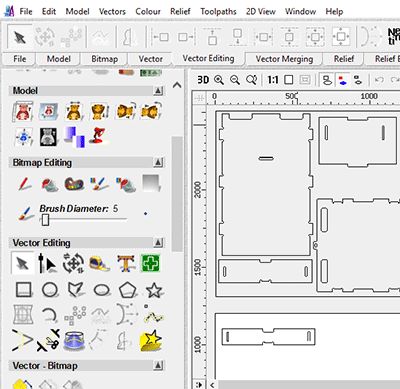Toggle the first view-mode icon beside window fit
Image resolution: width=400 pixels, height=389 pixels.
(327, 80)
